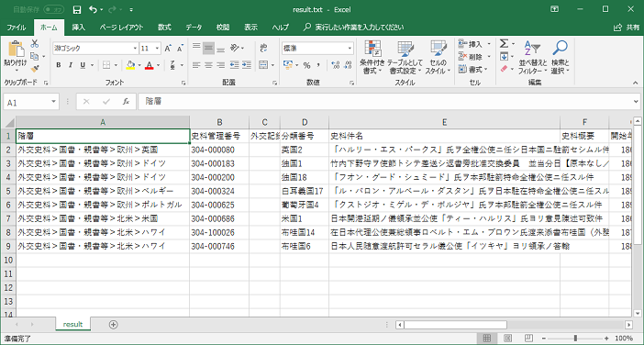Expand the formula bar

(636, 102)
